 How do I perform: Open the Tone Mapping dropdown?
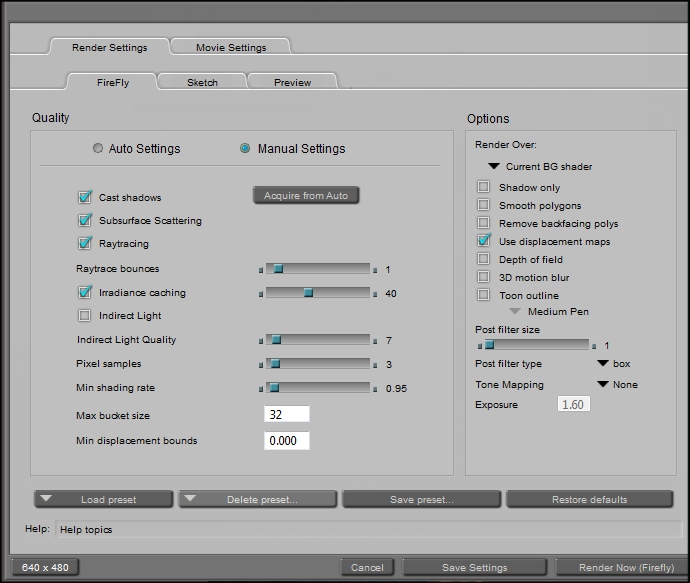click(x=603, y=385)
